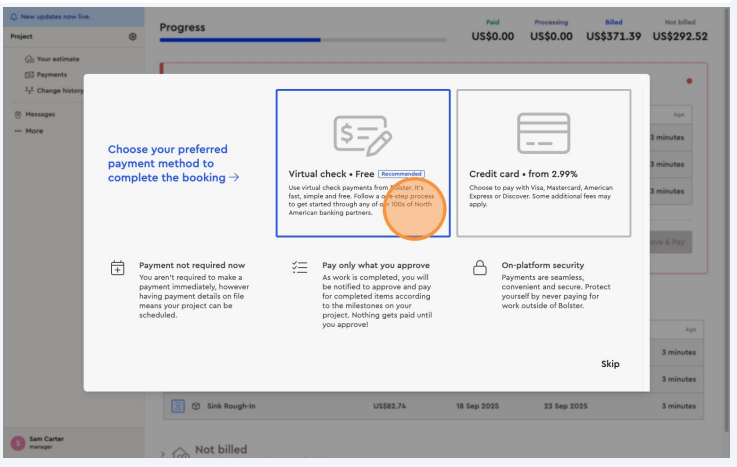The width and height of the screenshot is (737, 467).
Task: Skip the payment method selection
Action: click(610, 364)
